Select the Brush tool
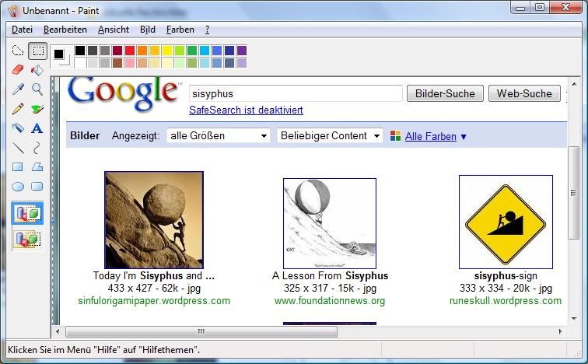Image resolution: width=588 pixels, height=364 pixels. coord(37,109)
